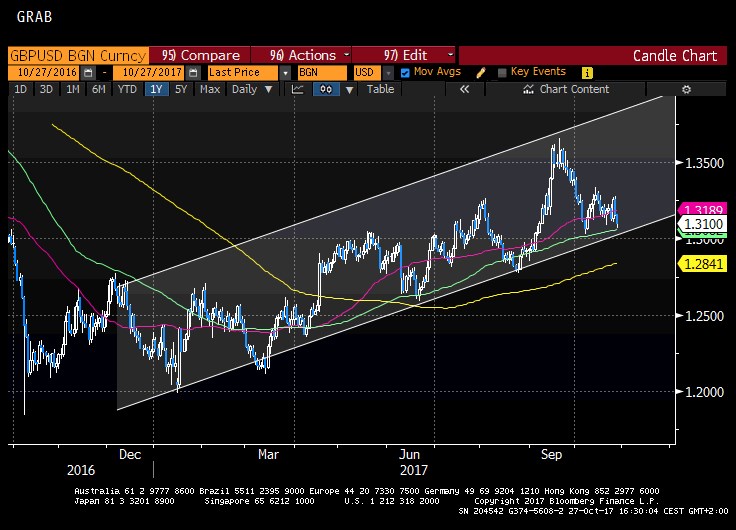
Task: Open the Chart Content panel
Action: [567, 90]
